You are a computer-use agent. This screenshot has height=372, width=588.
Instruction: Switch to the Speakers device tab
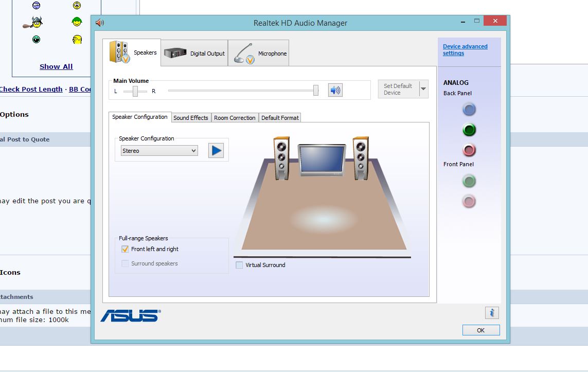tap(132, 52)
